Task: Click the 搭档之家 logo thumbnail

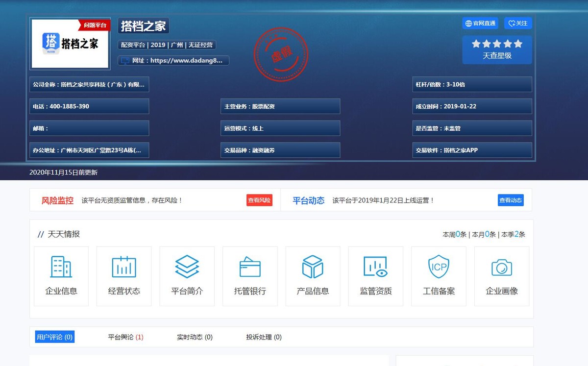Action: (x=70, y=44)
